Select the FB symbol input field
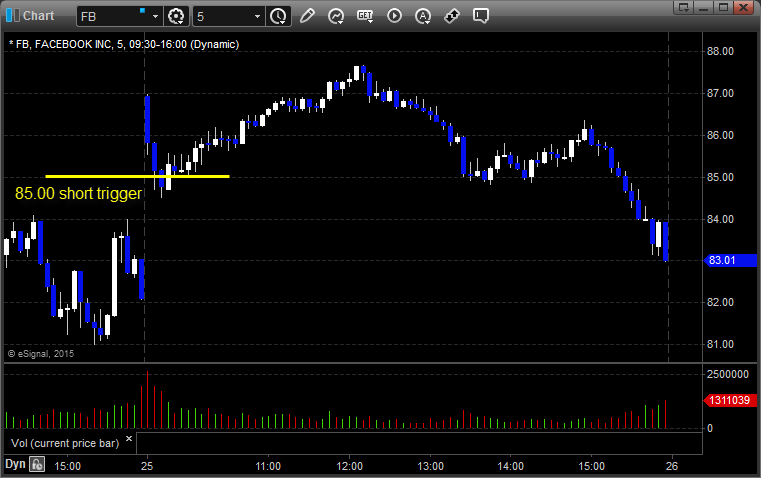The width and height of the screenshot is (761, 478). [113, 16]
